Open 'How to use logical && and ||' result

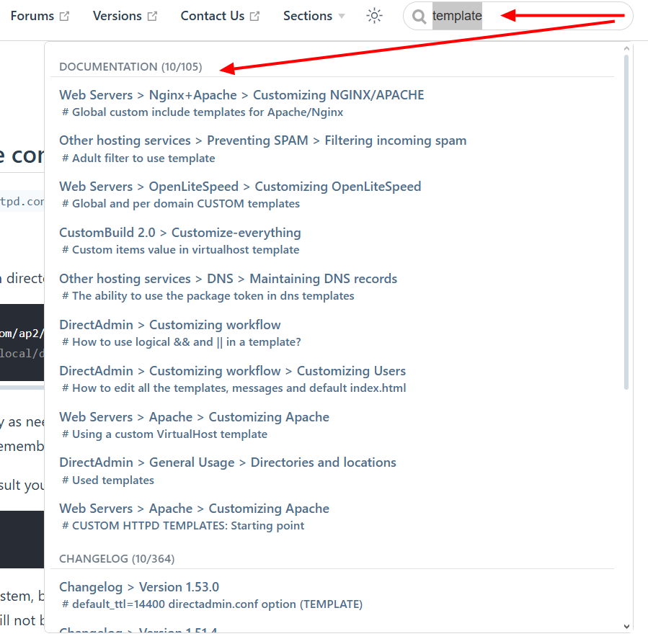[x=182, y=342]
